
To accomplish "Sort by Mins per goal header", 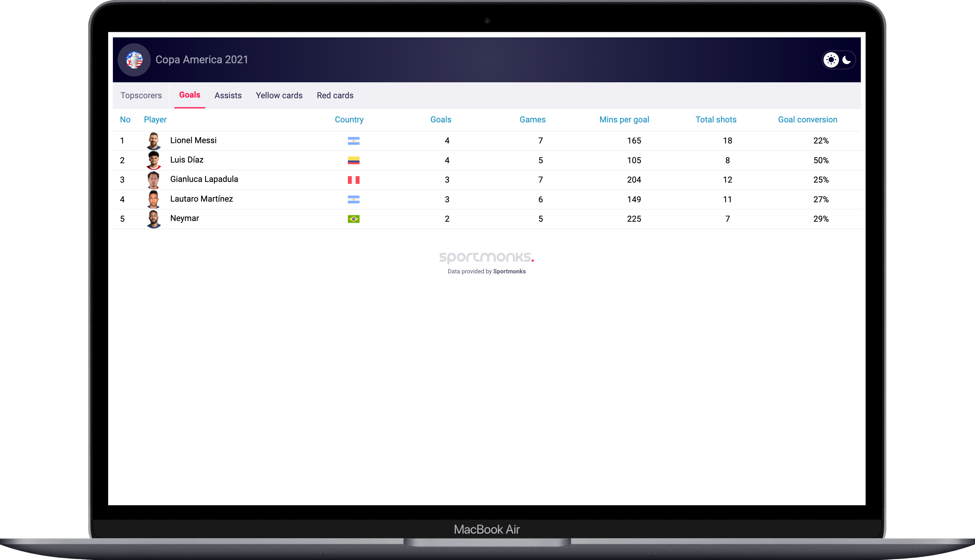I will pyautogui.click(x=624, y=120).
